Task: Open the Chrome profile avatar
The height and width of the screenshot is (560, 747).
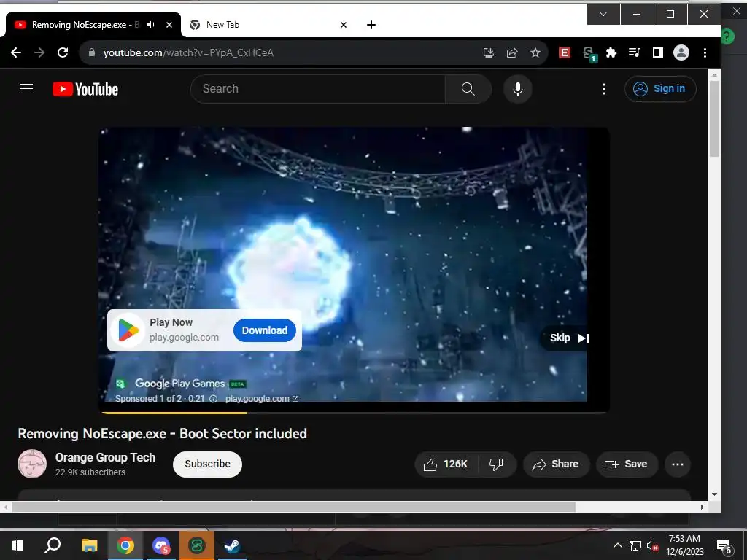Action: pos(681,52)
